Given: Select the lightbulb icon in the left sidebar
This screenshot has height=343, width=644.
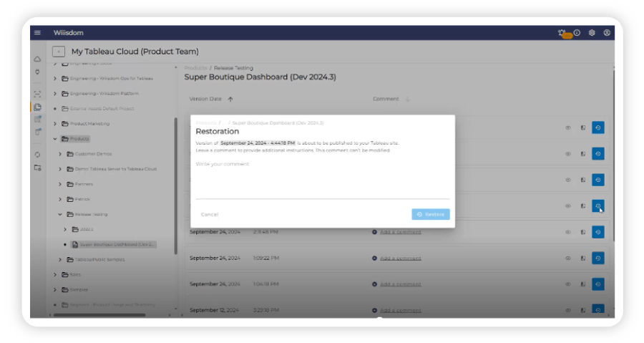Looking at the screenshot, I should click(37, 72).
